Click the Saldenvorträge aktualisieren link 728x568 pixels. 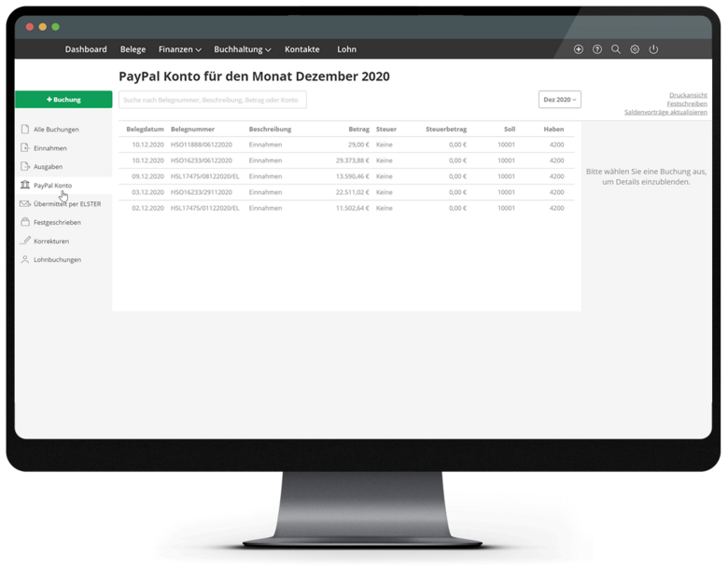pyautogui.click(x=665, y=112)
